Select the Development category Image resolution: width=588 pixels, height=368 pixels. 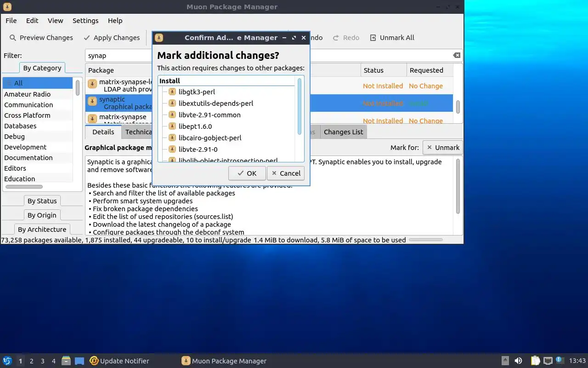(x=37, y=147)
